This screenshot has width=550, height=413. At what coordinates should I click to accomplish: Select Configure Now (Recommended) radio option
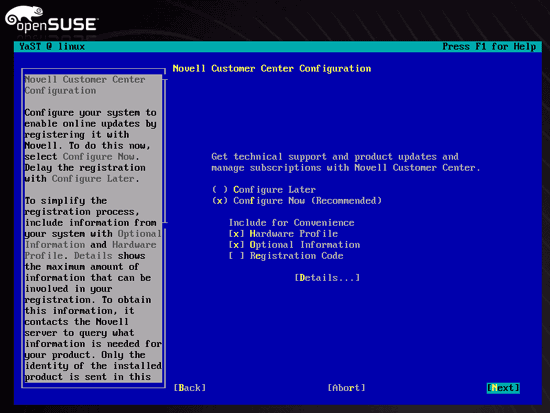[297, 201]
